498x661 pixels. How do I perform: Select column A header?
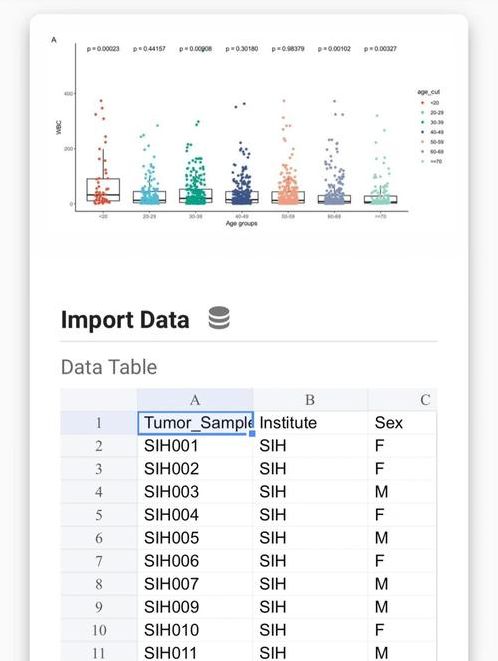point(195,400)
